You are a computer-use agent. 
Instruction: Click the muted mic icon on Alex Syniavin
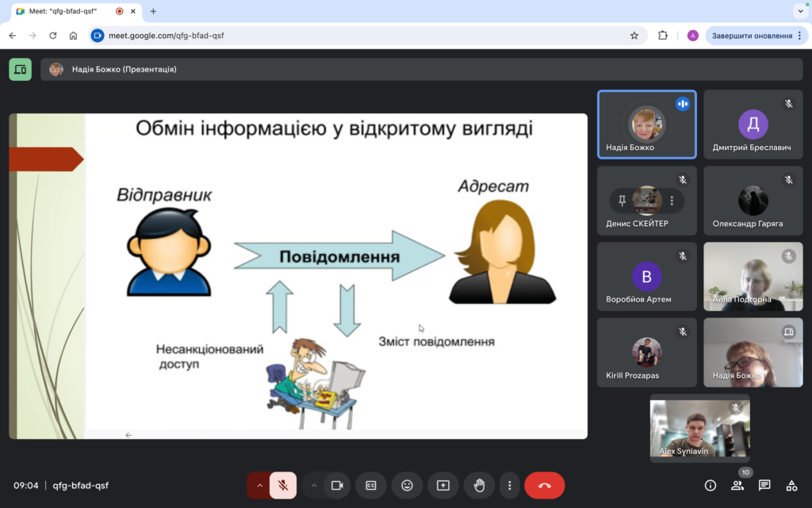[x=735, y=409]
